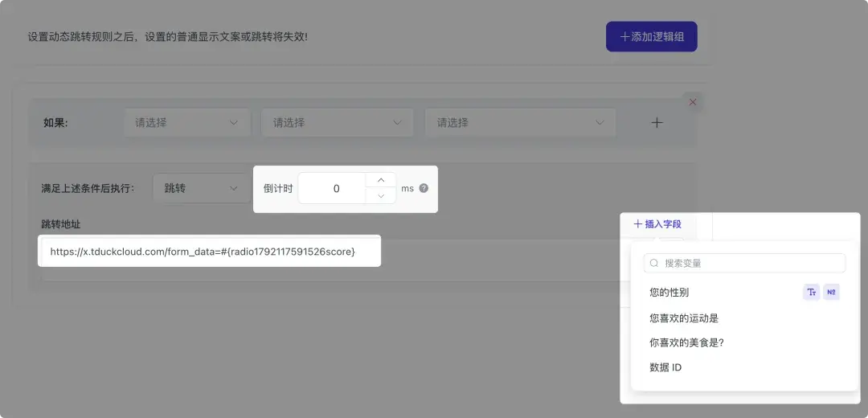Select the 您喜欢的运动是 variable

[684, 318]
